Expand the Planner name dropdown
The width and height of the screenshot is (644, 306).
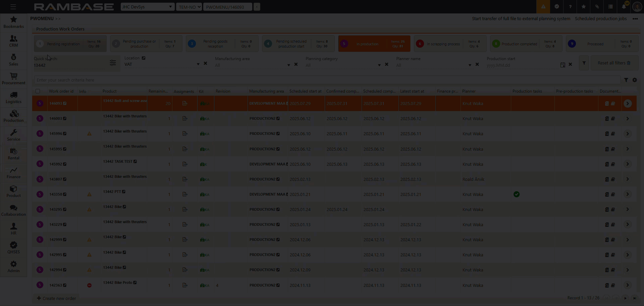(470, 65)
